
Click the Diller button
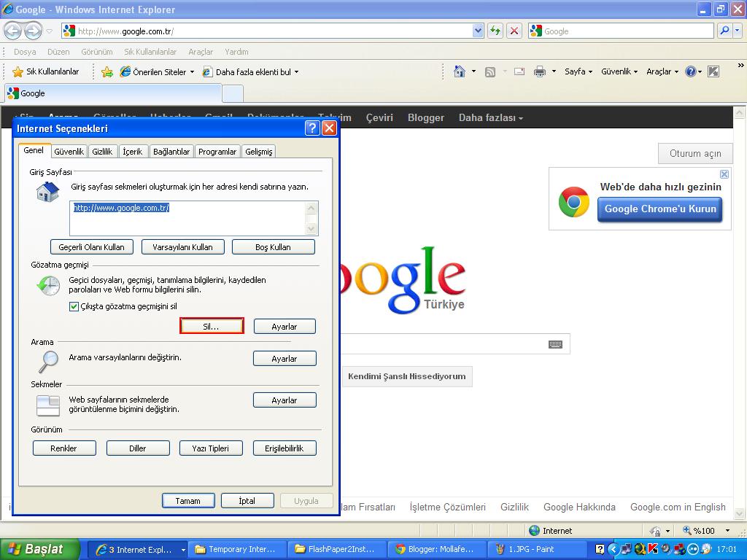point(138,448)
